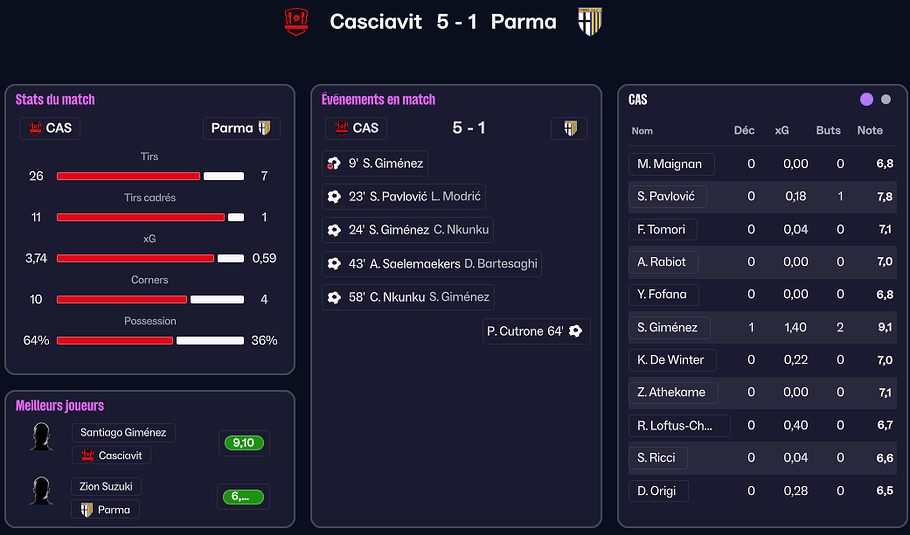Click P. Cutrone's goal ball icon at 64'

point(575,331)
